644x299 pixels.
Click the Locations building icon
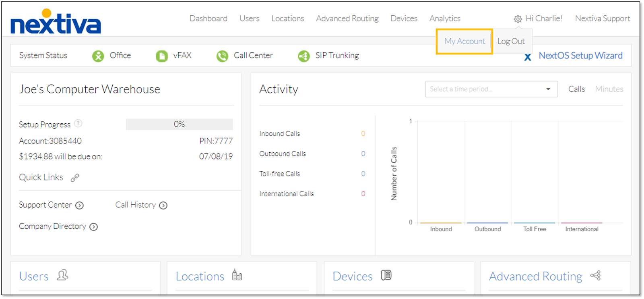237,275
